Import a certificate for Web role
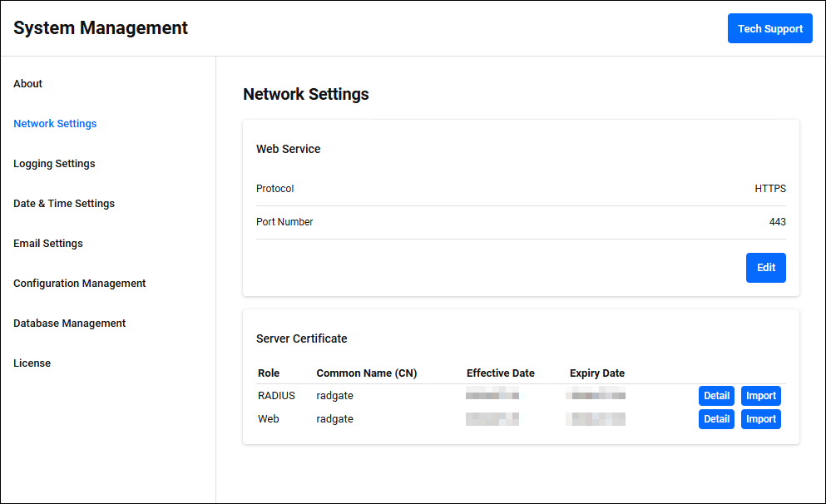 [x=760, y=419]
